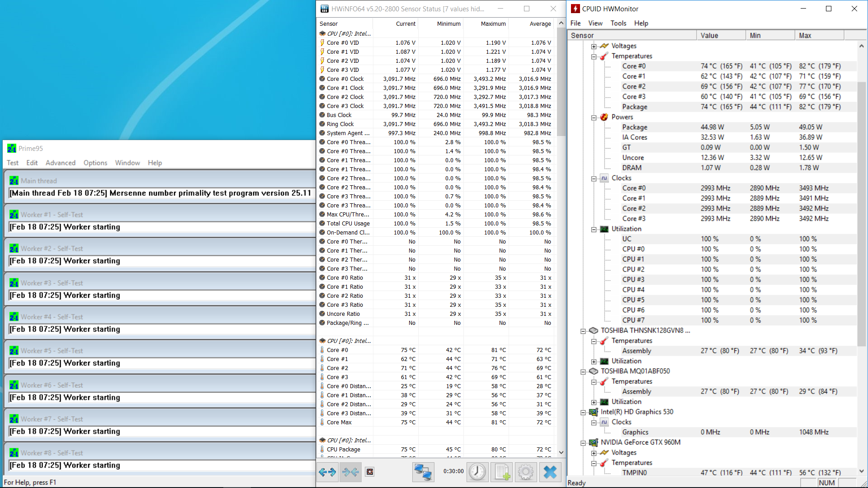Click the Main thread window icon in Prime95
This screenshot has height=488, width=868.
(14, 181)
